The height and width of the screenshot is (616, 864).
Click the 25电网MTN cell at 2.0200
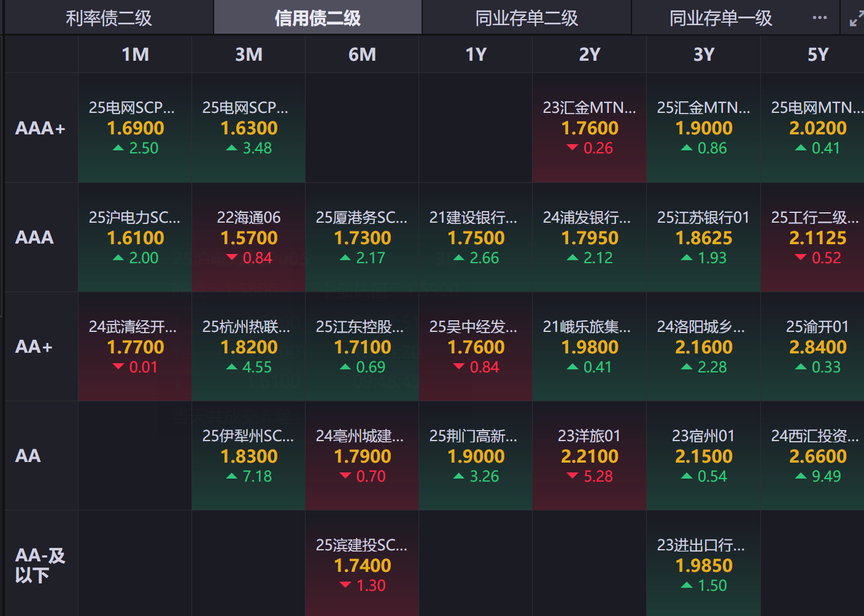pyautogui.click(x=812, y=128)
